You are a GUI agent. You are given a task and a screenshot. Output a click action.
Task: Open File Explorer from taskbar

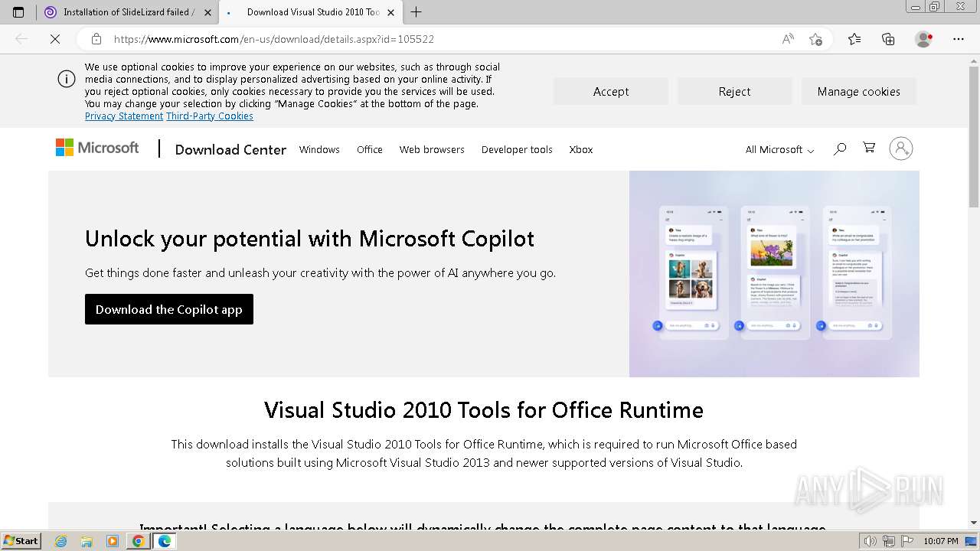click(x=87, y=541)
